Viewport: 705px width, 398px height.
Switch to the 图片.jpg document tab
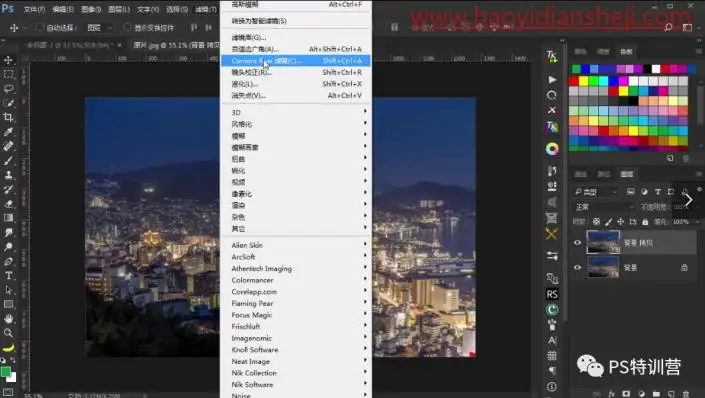click(x=176, y=45)
